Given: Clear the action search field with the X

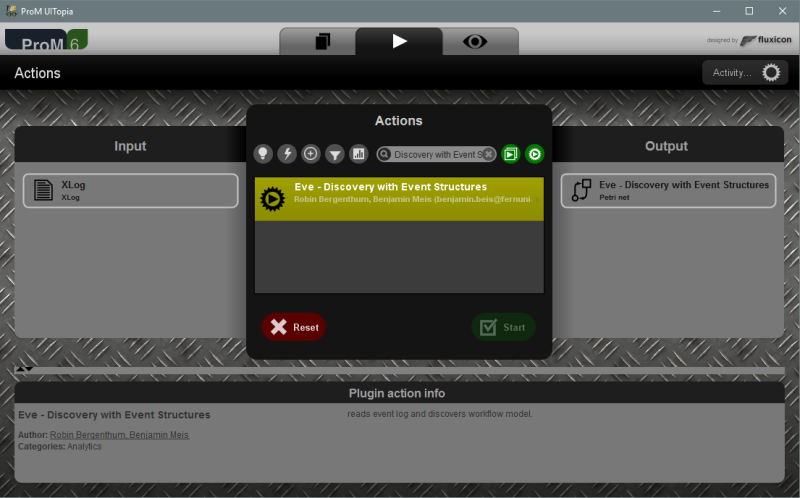Looking at the screenshot, I should coord(488,154).
